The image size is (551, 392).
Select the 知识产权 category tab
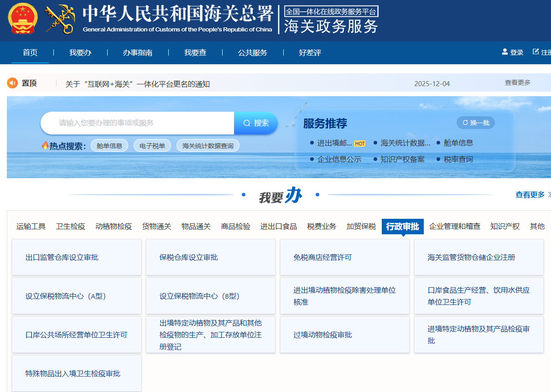click(504, 226)
